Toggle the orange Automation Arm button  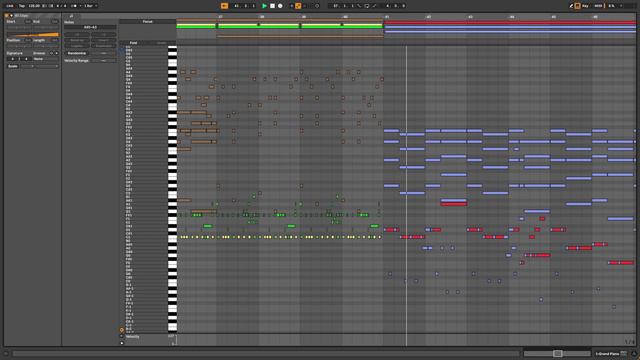pos(298,6)
